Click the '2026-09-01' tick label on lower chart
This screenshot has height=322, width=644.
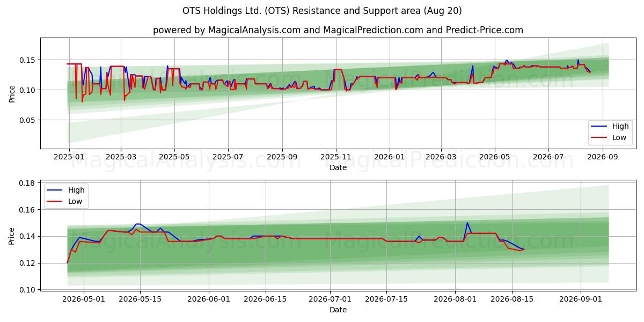(581, 299)
